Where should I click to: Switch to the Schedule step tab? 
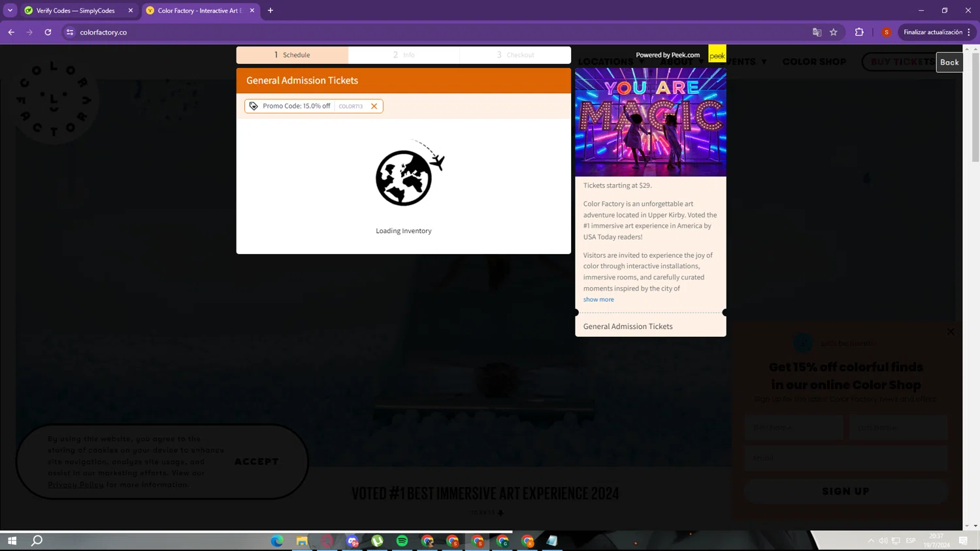pos(292,55)
